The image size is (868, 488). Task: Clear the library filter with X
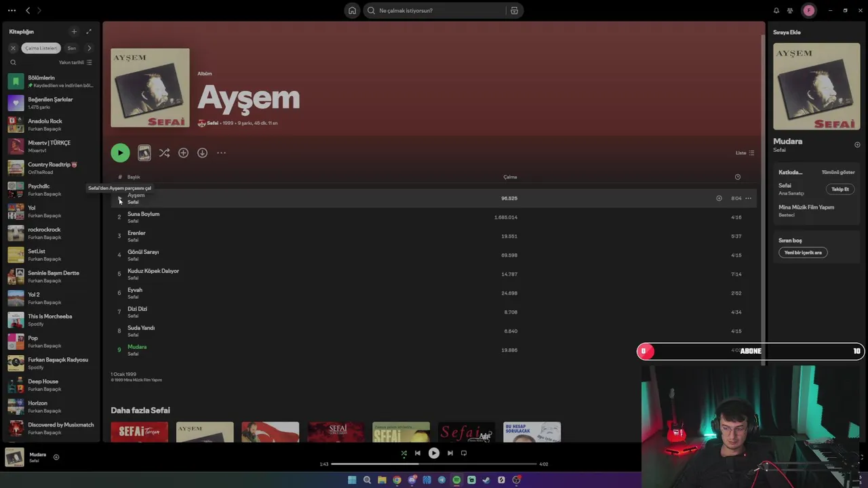tap(13, 48)
